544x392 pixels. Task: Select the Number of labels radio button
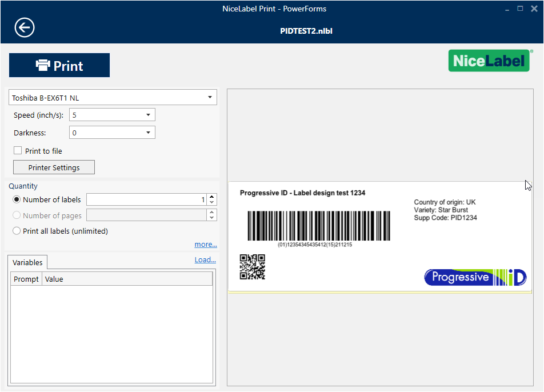click(17, 199)
